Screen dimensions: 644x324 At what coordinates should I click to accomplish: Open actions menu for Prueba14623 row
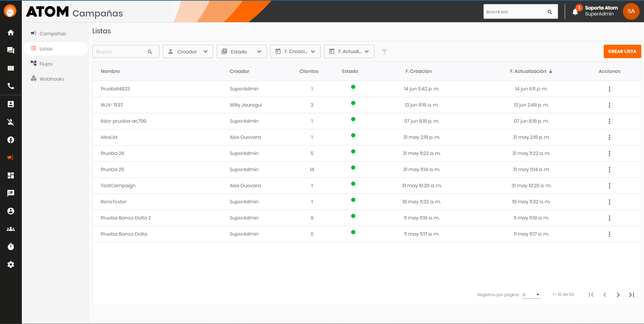[x=609, y=89]
